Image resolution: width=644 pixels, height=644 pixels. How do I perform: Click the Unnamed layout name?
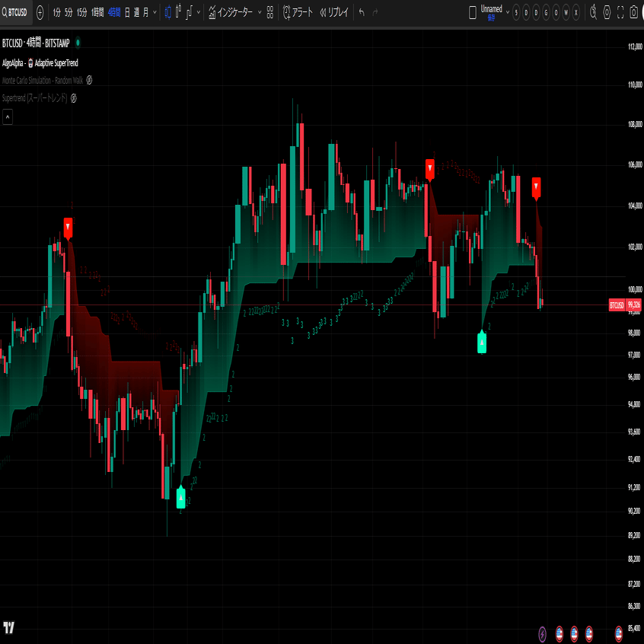pyautogui.click(x=491, y=9)
